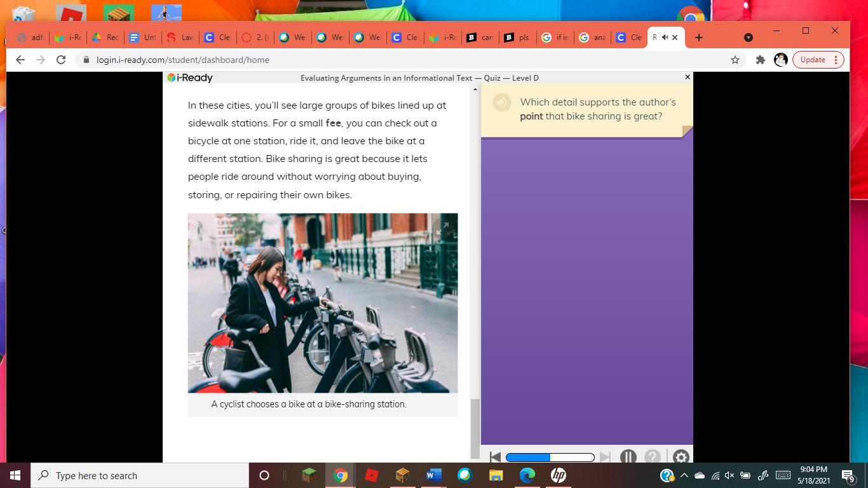This screenshot has width=868, height=488.
Task: Open the crafting table app on taskbar
Action: (x=403, y=475)
